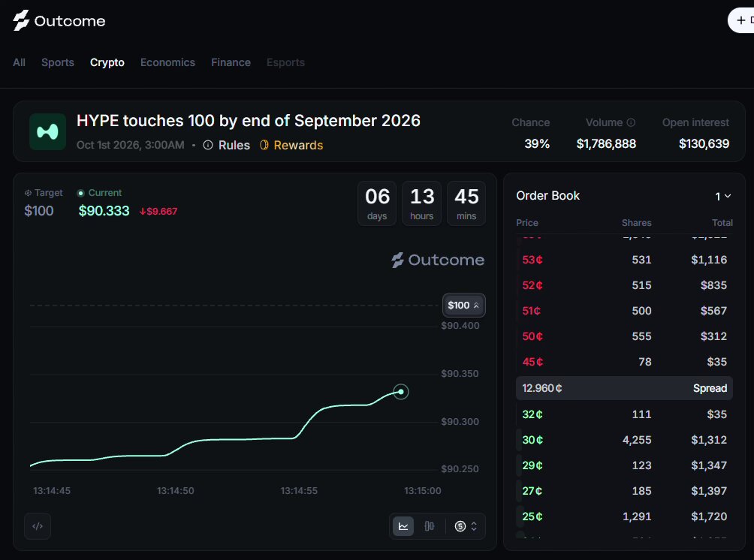This screenshot has height=560, width=754.
Task: Open the Rewards link
Action: pos(291,145)
